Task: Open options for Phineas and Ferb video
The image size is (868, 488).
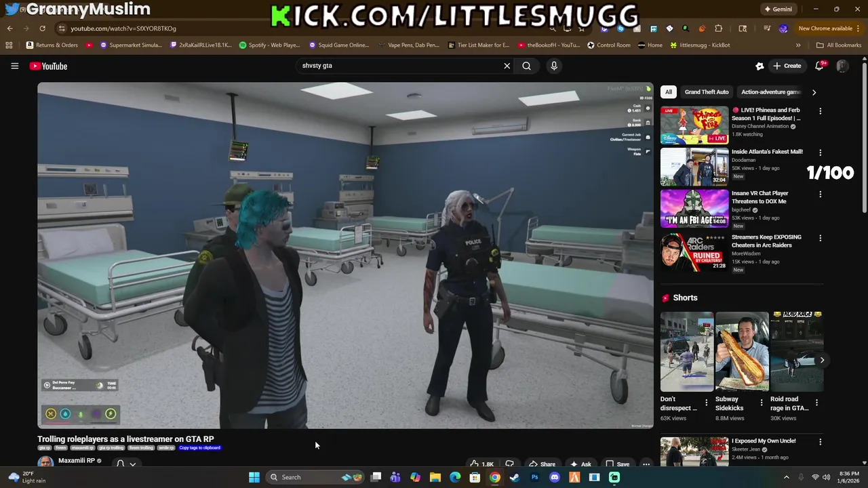Action: pyautogui.click(x=820, y=111)
